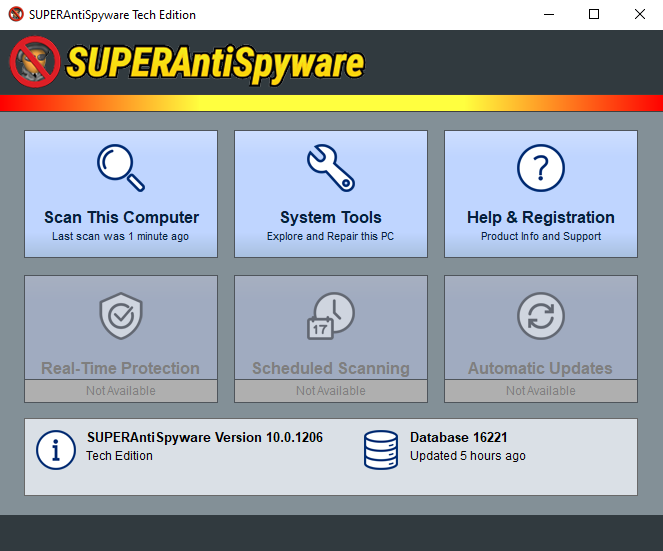The width and height of the screenshot is (663, 551).
Task: Click the question mark help icon
Action: [540, 168]
